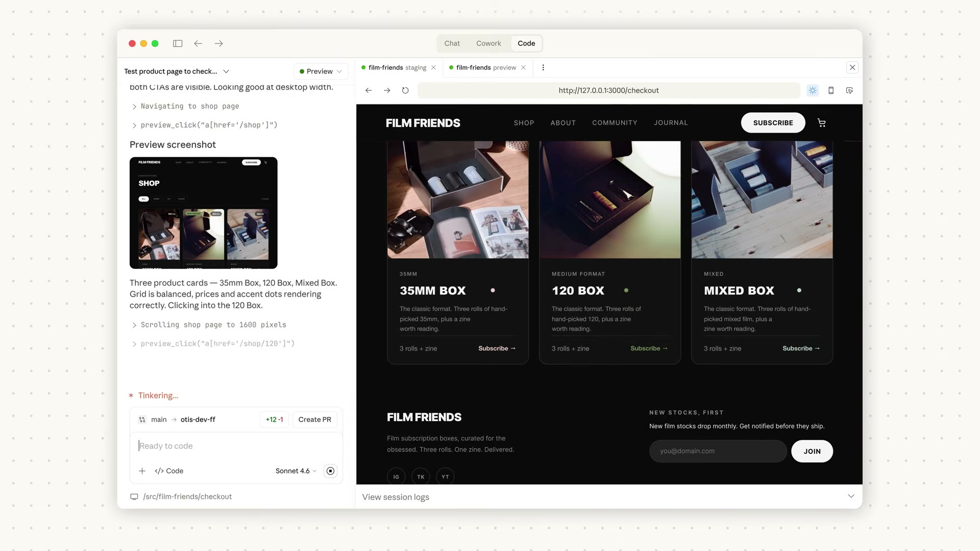Click the Tinkering... status text
The width and height of the screenshot is (980, 551).
(x=158, y=395)
